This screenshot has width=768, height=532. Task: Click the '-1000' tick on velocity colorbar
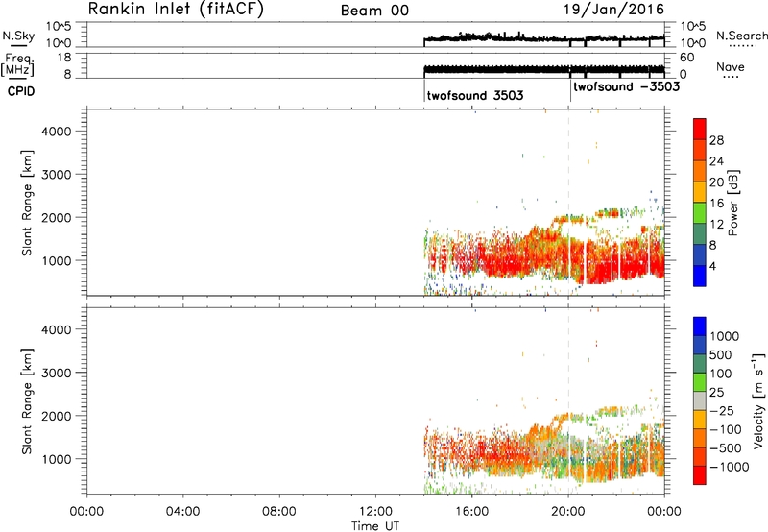729,467
